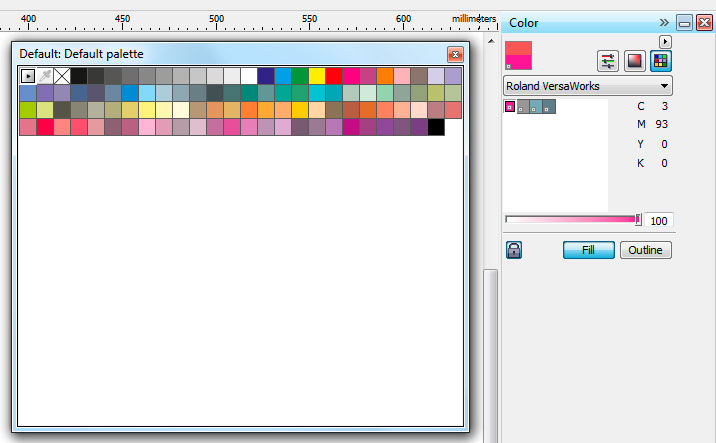The width and height of the screenshot is (716, 443).
Task: Select the light teal swatch in Roland list
Action: click(536, 106)
